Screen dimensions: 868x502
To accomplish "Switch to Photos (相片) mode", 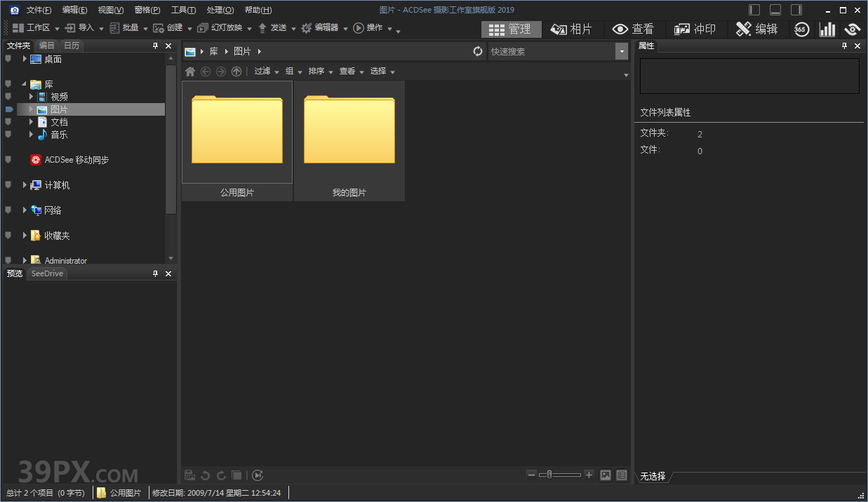I will (571, 29).
